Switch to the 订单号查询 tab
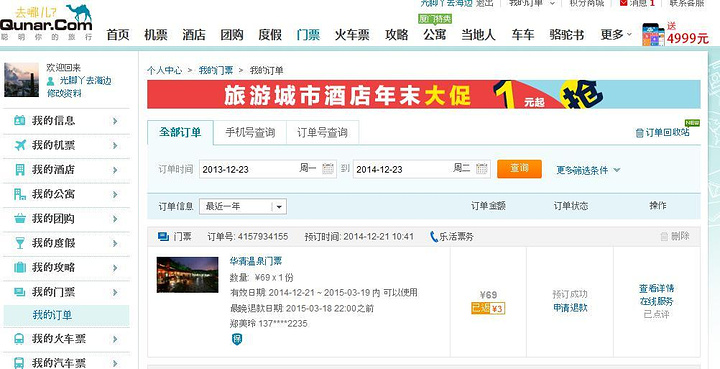Screen dimensions: 720x369 point(322,133)
